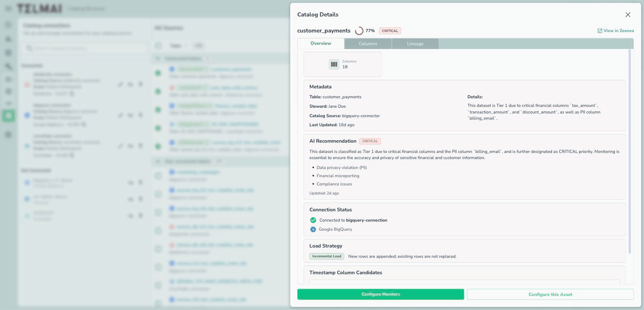The image size is (644, 310).
Task: Click 'Catalog Source: bigquery-connector' text
Action: [x=345, y=116]
